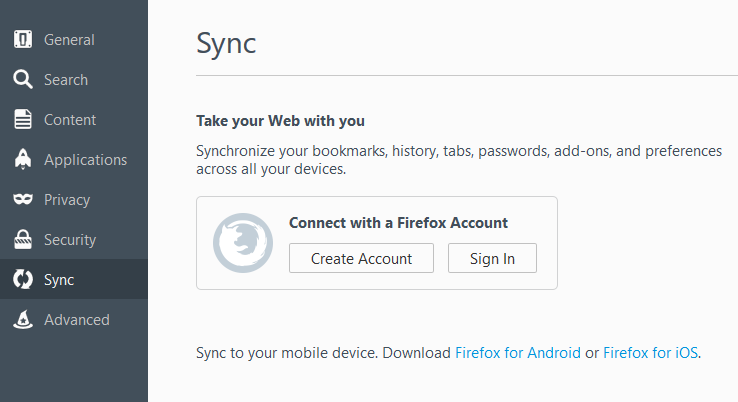Click the Firefox logo in account box
This screenshot has height=402, width=738.
pyautogui.click(x=243, y=243)
